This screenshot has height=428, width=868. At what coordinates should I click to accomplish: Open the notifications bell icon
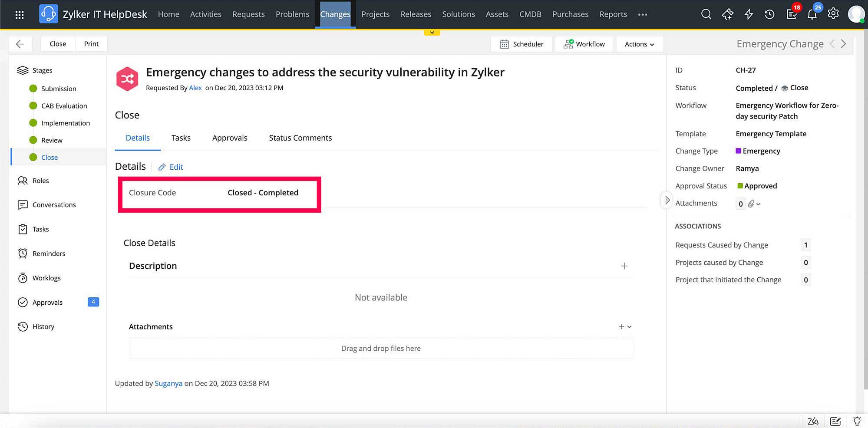pyautogui.click(x=812, y=14)
